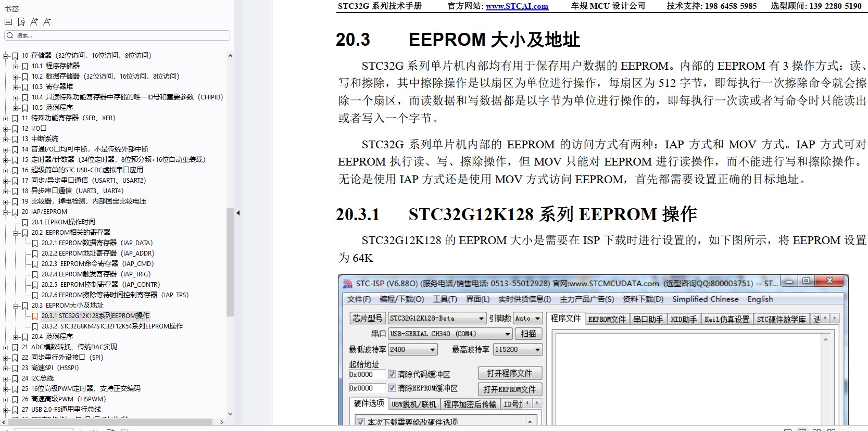
Task: Click orange bookmark icon beside 20.3.1 entry
Action: coord(35,316)
